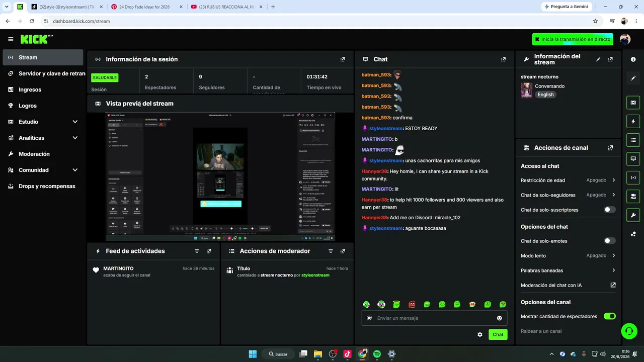Screen dimensions: 644x362
Task: Toggle Chat de solo-suscriptores switch
Action: click(609, 210)
